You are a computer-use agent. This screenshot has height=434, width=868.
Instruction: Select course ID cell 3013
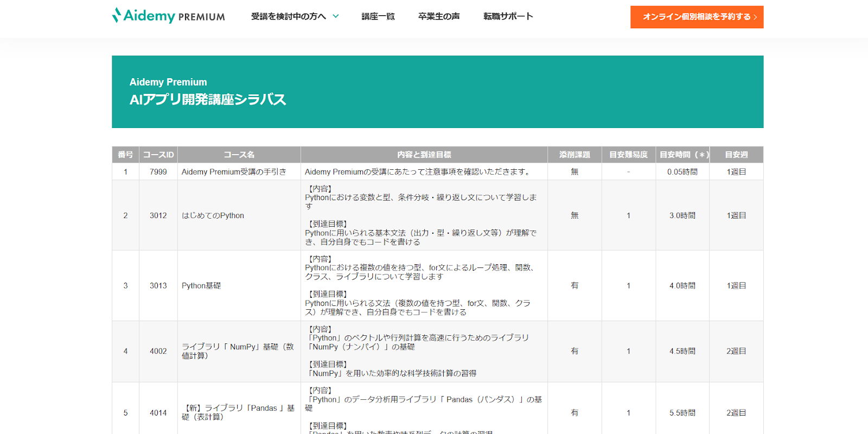click(x=158, y=285)
